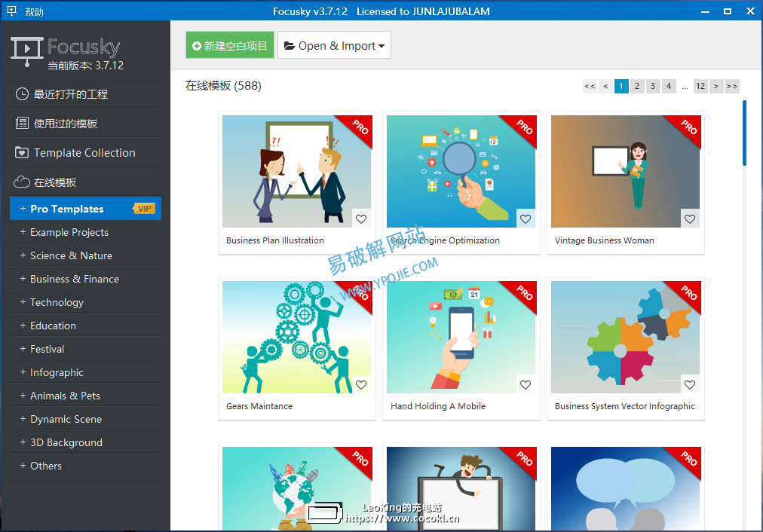The width and height of the screenshot is (763, 532).
Task: Maximize the Focusky window
Action: (728, 11)
